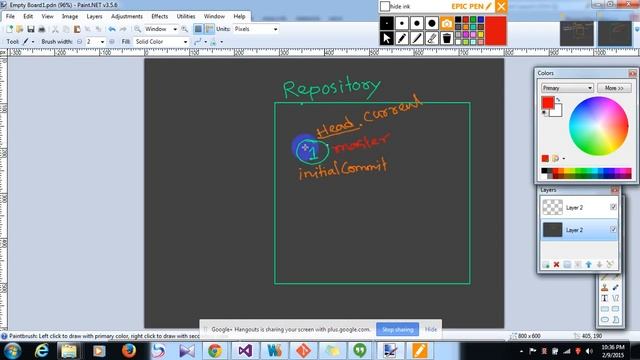Select the Text tool in Tools panel
The image size is (640, 360).
(x=604, y=298)
